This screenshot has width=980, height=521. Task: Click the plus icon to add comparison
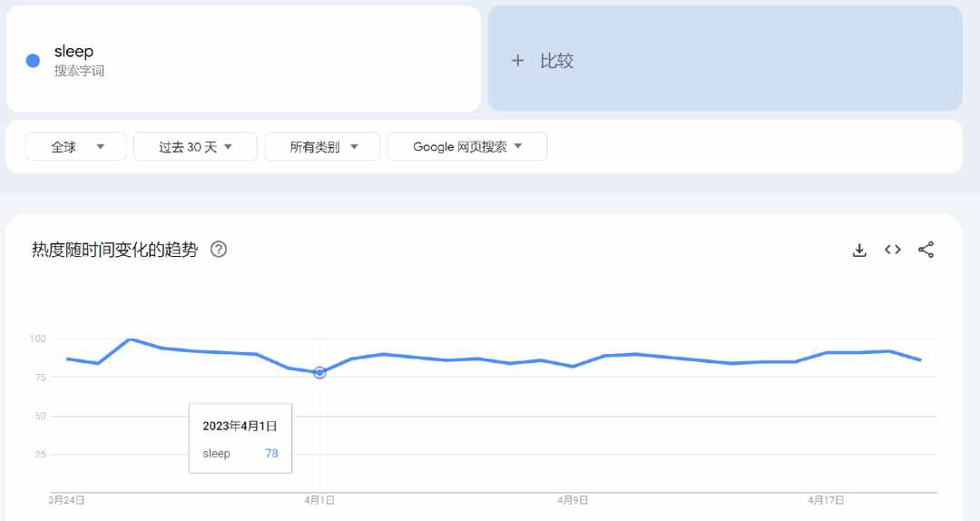(517, 61)
